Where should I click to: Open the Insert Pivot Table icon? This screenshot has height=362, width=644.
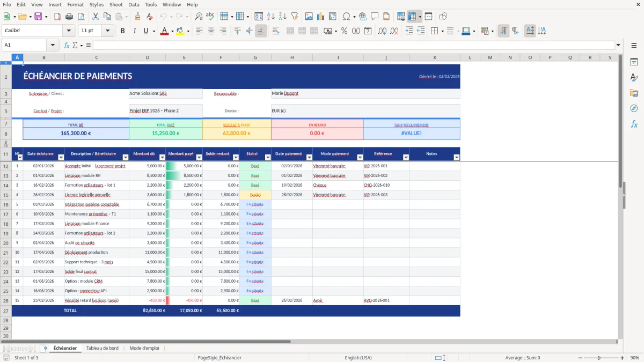(x=332, y=16)
